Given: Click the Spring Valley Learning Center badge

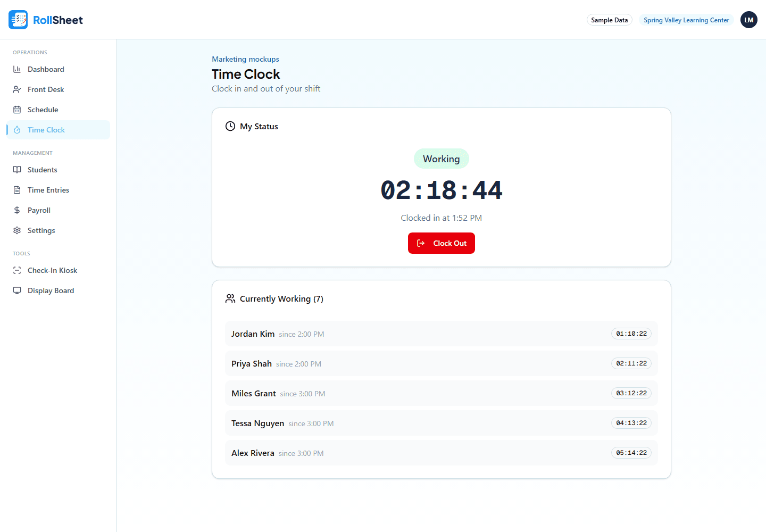Looking at the screenshot, I should [x=686, y=20].
